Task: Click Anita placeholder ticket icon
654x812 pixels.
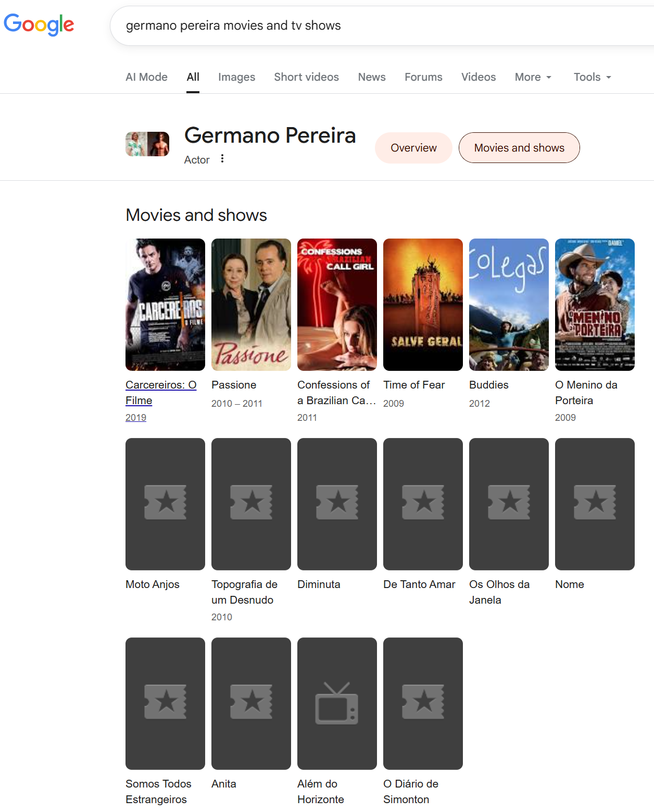Action: coord(251,702)
